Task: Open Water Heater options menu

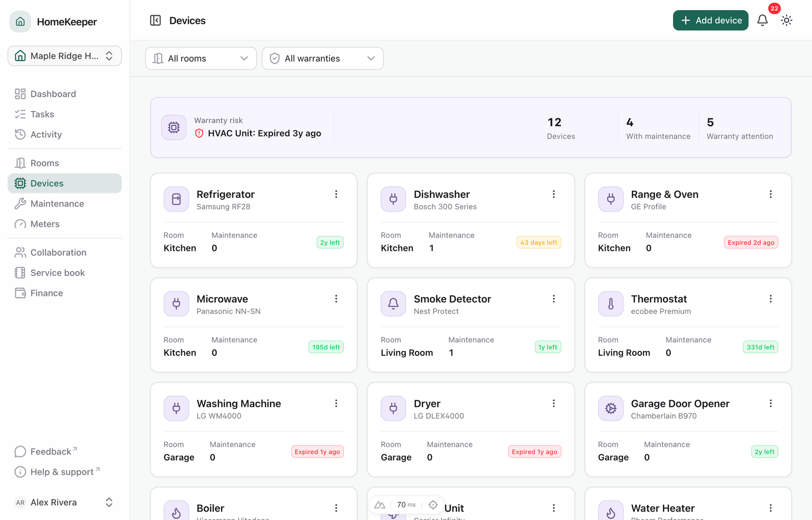Action: 771,508
